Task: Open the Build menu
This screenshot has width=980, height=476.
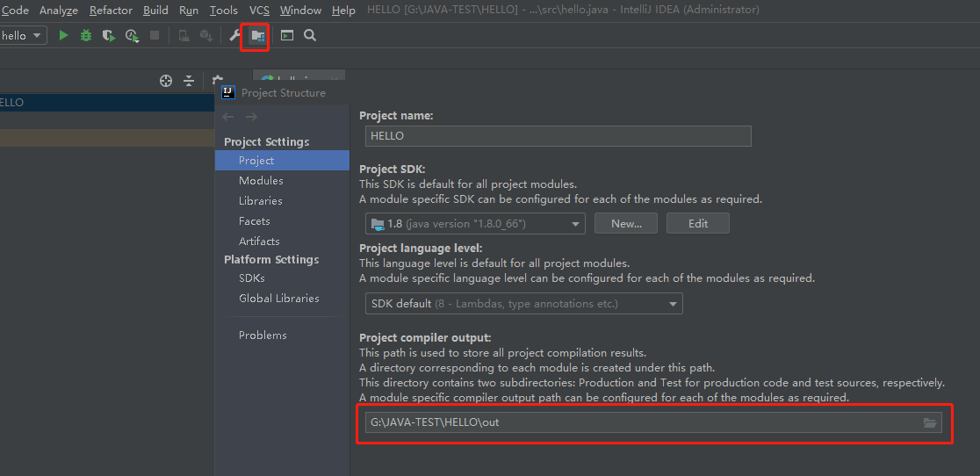Action: [155, 10]
